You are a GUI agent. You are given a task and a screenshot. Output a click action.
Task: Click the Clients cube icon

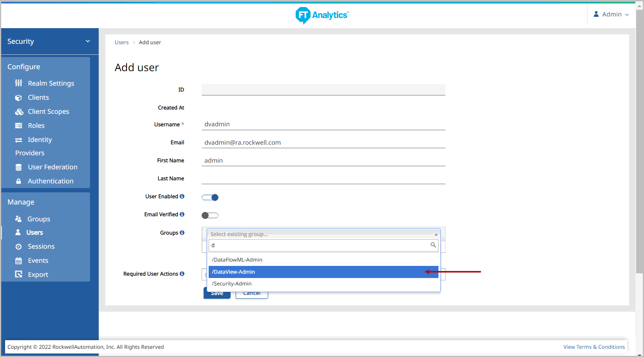(x=18, y=97)
